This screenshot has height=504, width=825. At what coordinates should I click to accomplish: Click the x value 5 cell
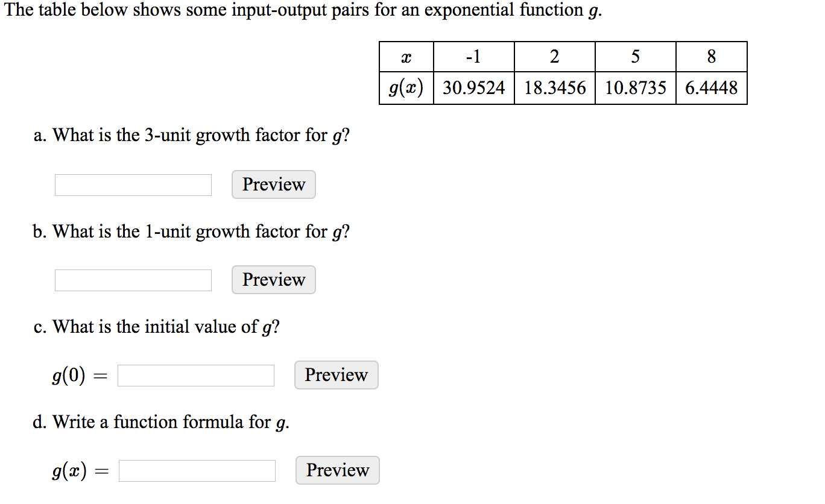[636, 57]
